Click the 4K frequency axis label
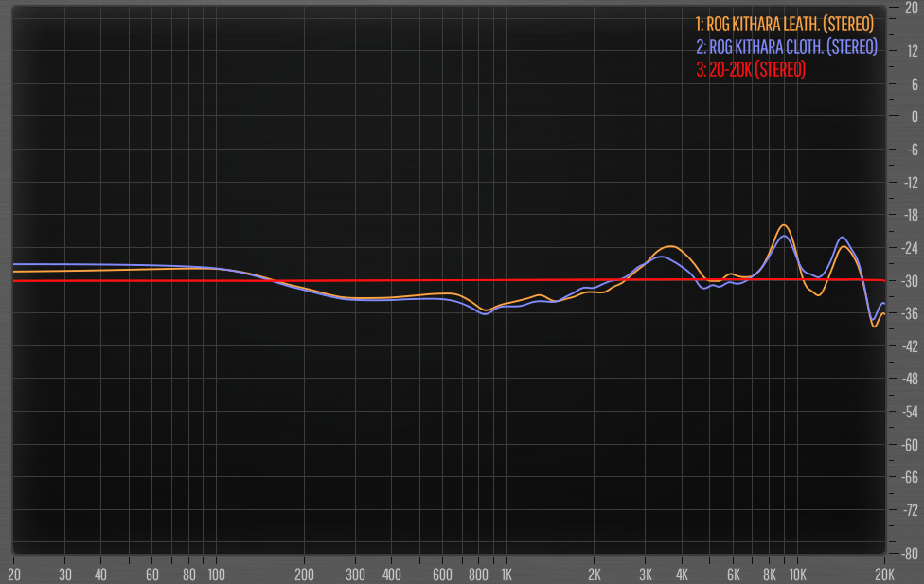The height and width of the screenshot is (584, 924). pyautogui.click(x=681, y=575)
